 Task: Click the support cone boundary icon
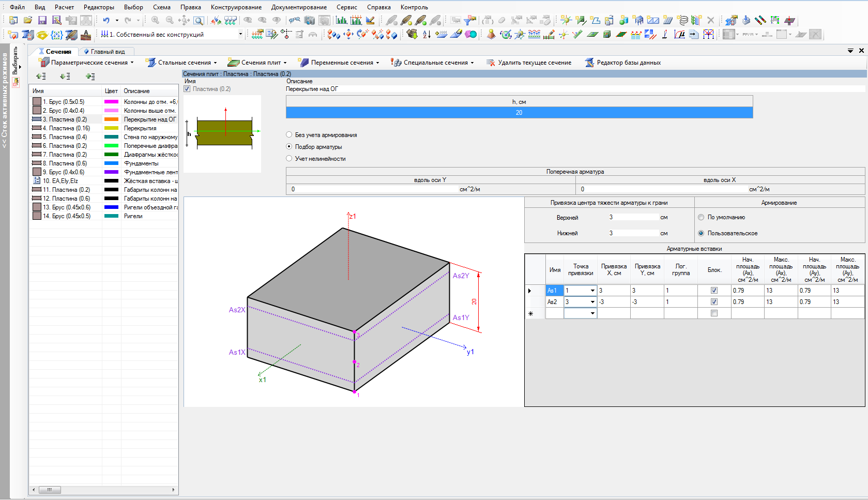(x=491, y=35)
